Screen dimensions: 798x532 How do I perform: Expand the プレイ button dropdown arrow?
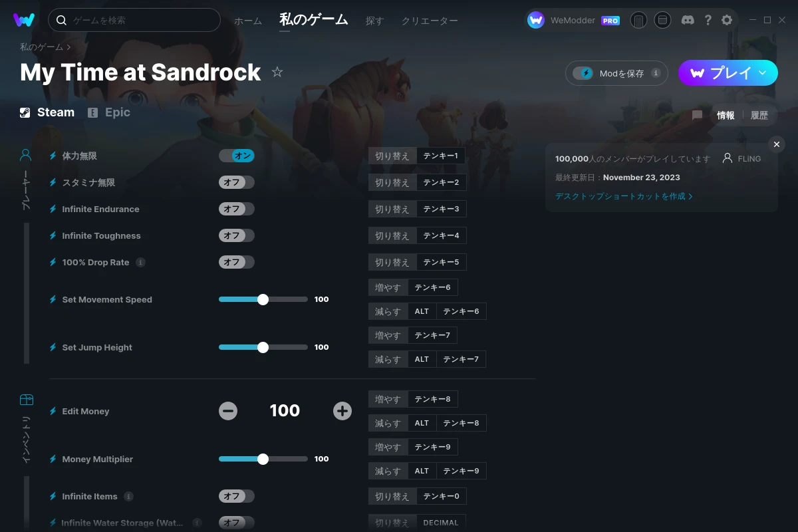[763, 72]
